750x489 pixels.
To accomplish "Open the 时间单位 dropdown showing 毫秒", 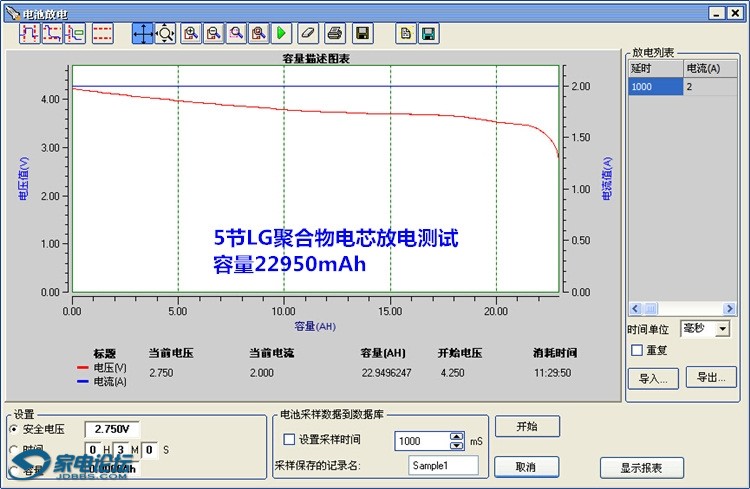I will click(x=705, y=329).
